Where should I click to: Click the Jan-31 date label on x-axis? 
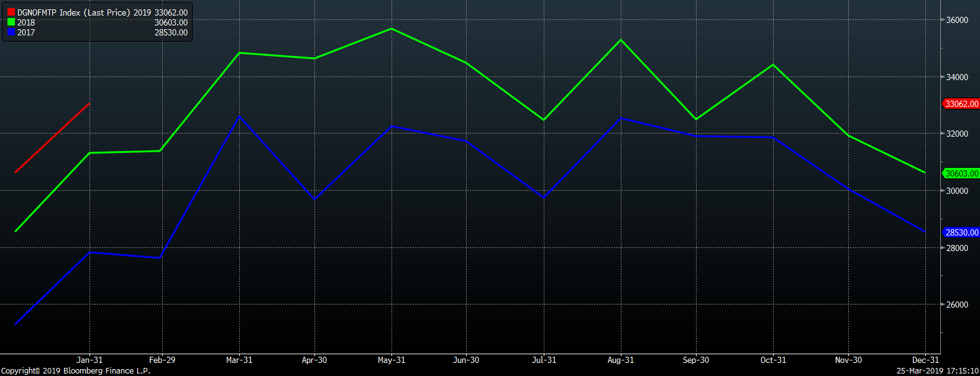89,360
